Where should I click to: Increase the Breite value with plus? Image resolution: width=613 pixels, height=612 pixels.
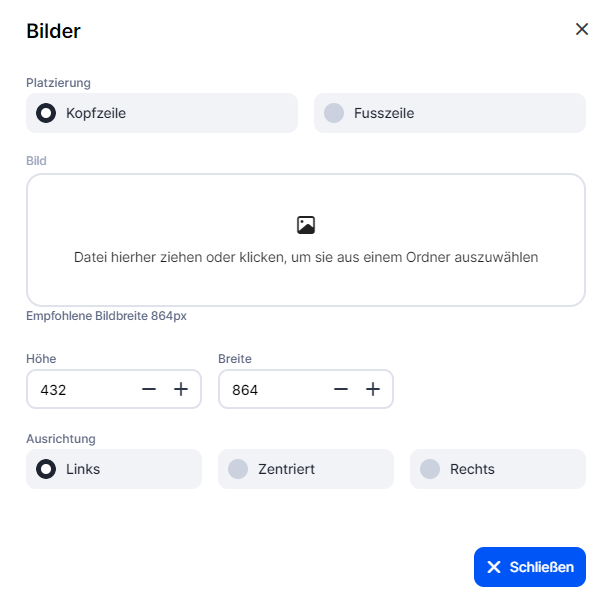(x=373, y=389)
